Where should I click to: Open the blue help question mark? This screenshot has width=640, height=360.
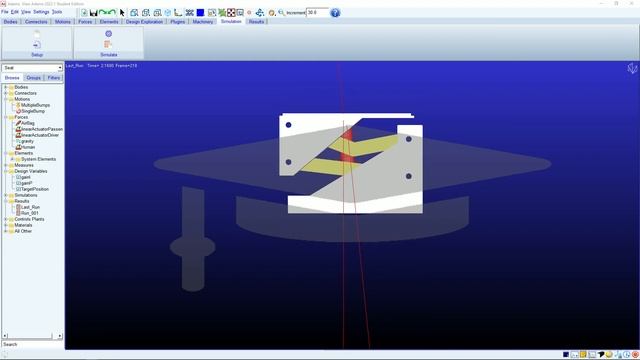pyautogui.click(x=335, y=13)
